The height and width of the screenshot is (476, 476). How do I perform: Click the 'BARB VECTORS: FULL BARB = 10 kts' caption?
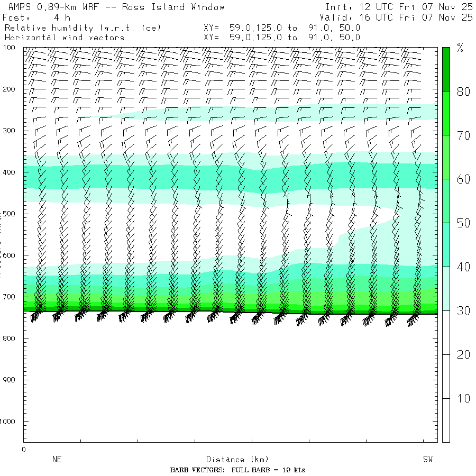237,470
